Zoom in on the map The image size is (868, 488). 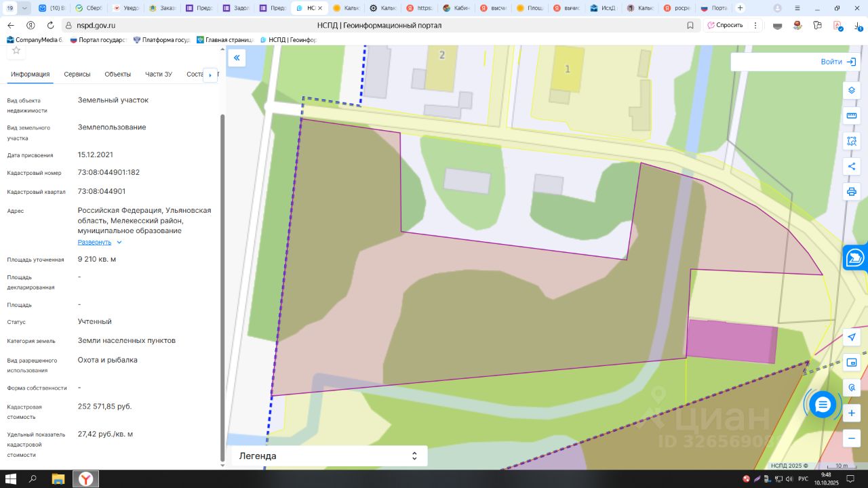tap(852, 413)
